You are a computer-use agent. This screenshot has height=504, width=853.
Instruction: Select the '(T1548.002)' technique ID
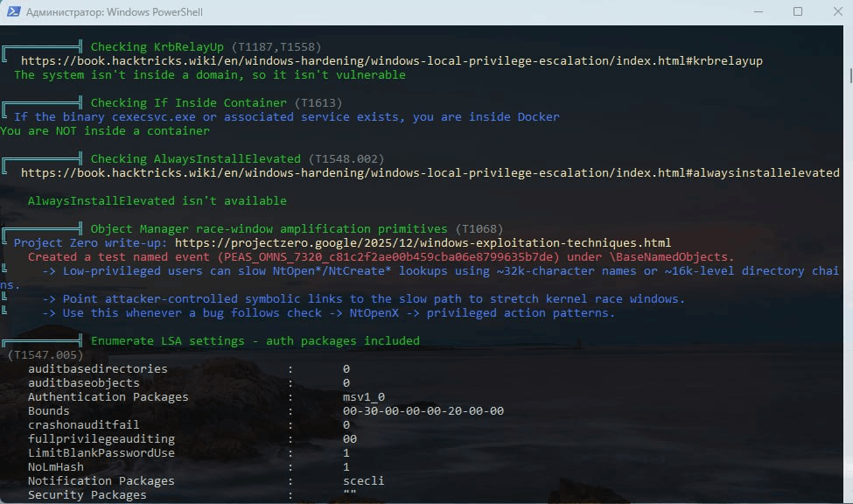[x=346, y=159]
